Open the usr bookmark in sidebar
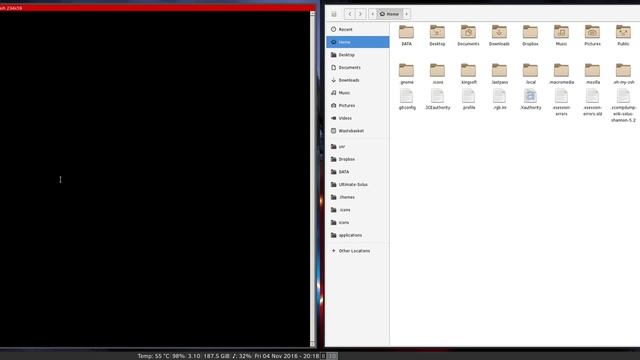640x360 pixels. coord(358,147)
